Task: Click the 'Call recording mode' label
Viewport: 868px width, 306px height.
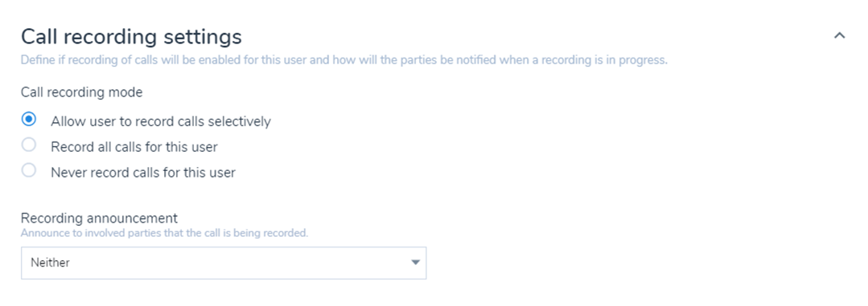Action: (81, 92)
